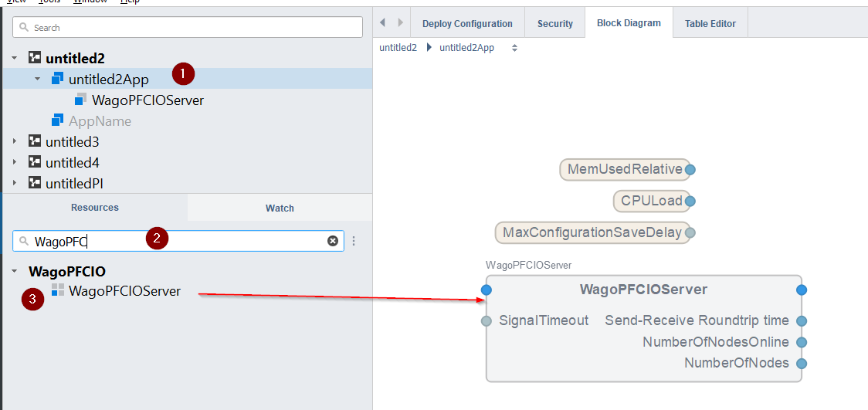Click the NumberOfNodes label
This screenshot has width=868, height=410.
[737, 363]
